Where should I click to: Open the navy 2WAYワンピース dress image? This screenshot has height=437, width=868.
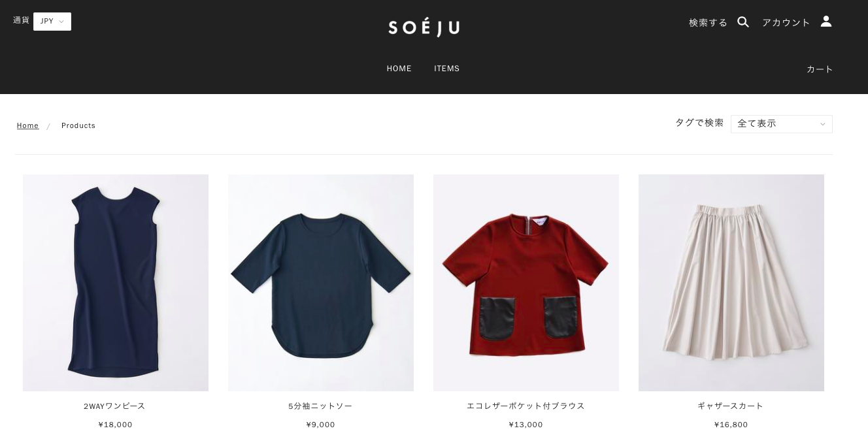point(116,283)
